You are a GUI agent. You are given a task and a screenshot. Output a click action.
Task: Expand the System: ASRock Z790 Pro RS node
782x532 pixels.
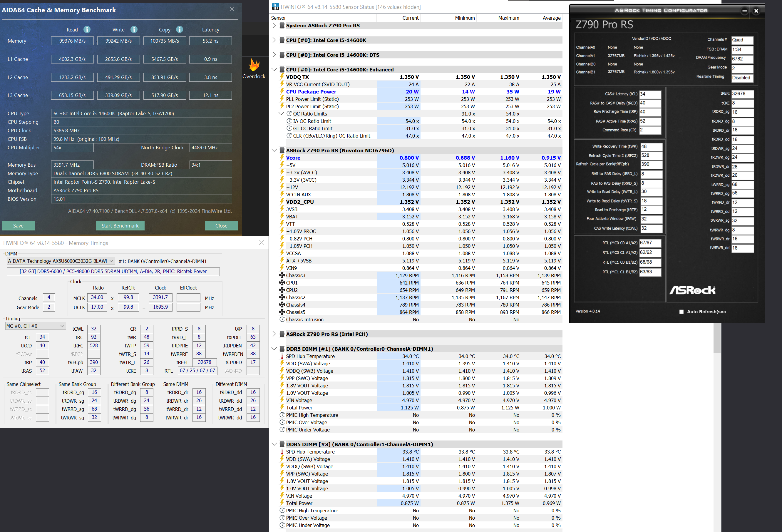274,26
